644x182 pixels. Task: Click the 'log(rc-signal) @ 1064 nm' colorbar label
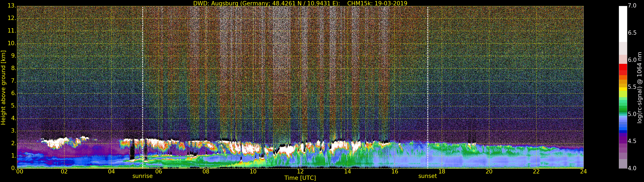tap(640, 88)
